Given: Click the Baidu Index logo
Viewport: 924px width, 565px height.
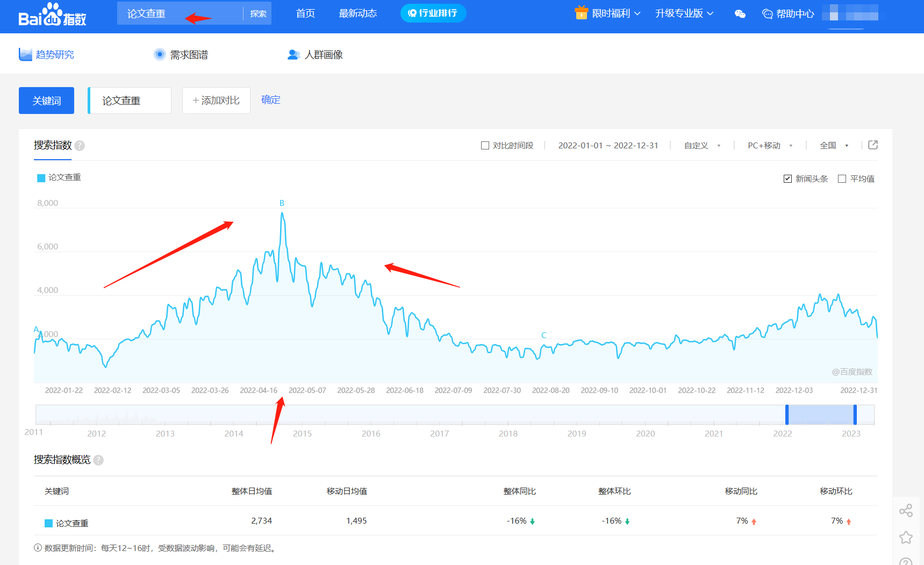Looking at the screenshot, I should [x=52, y=15].
